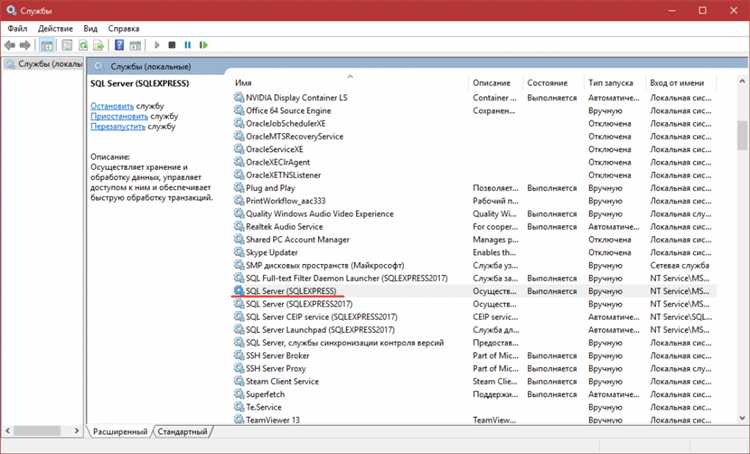Click the Остановить service link
Viewport: 750px width, 454px height.
112,106
